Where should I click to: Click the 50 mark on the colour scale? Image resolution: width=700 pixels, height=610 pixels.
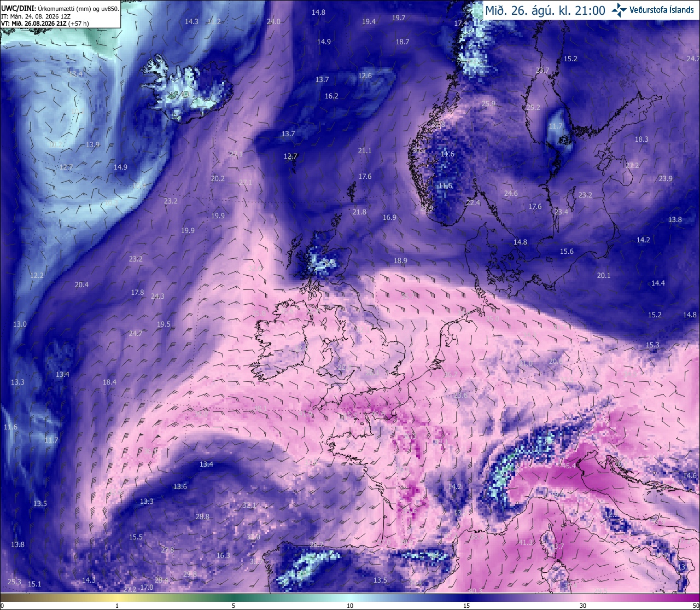(x=696, y=606)
